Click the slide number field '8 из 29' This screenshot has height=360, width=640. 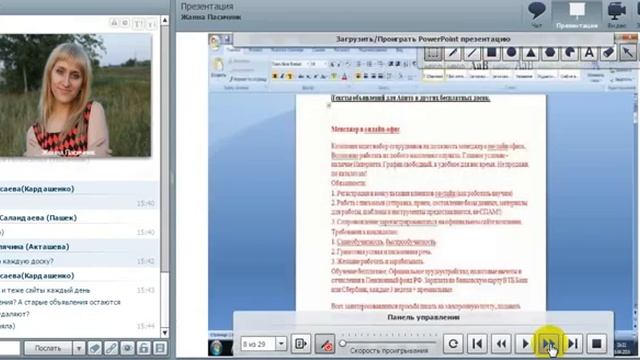click(258, 344)
